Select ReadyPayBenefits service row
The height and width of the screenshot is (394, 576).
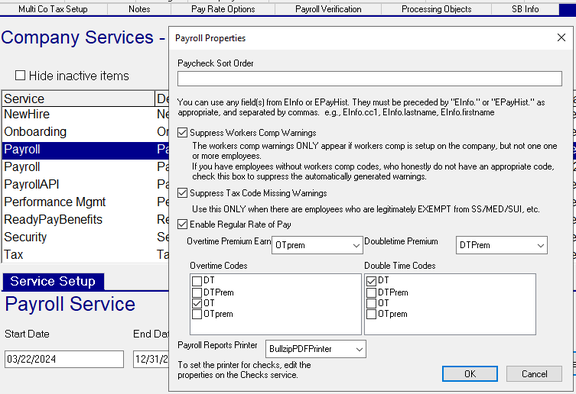pyautogui.click(x=85, y=220)
